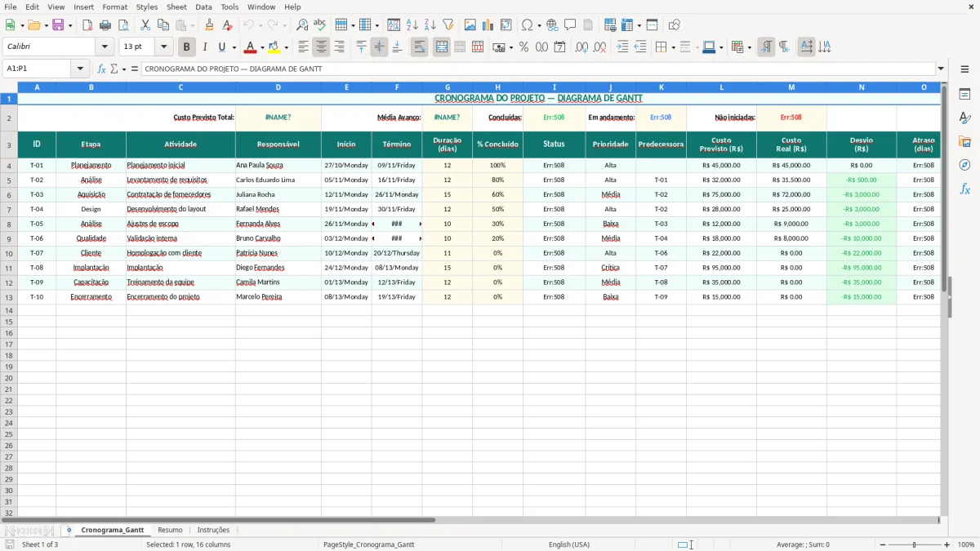Select row 7 header
The image size is (980, 551).
(9, 209)
